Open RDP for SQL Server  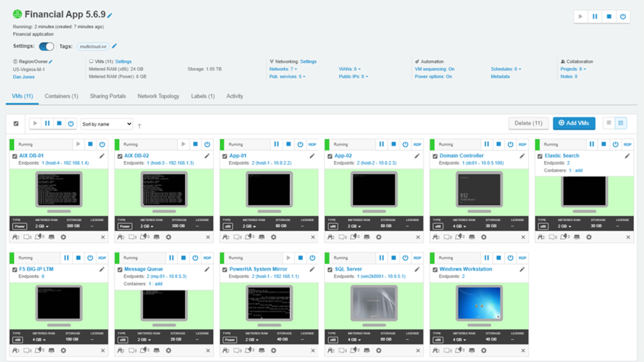click(x=418, y=257)
